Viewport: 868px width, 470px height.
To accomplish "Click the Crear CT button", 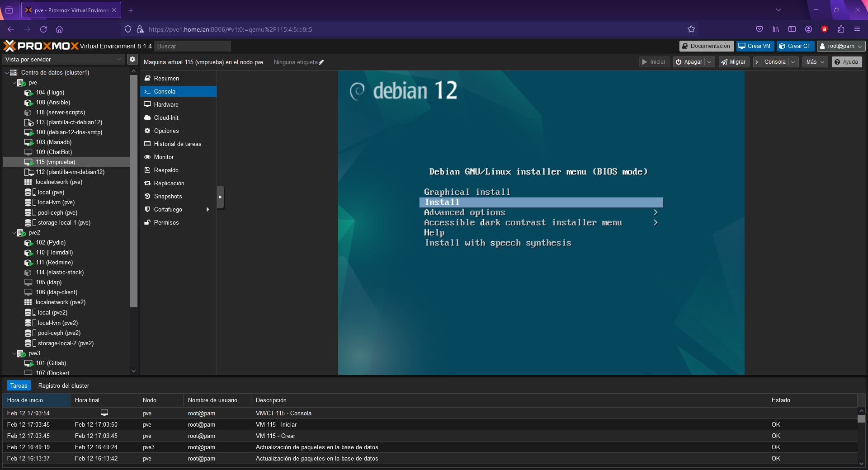I will [795, 46].
